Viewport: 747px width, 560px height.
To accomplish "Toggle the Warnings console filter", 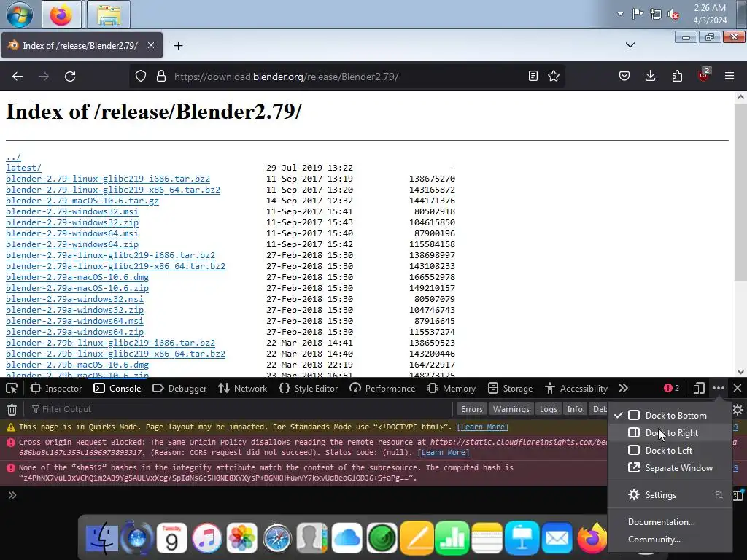I will (x=511, y=409).
